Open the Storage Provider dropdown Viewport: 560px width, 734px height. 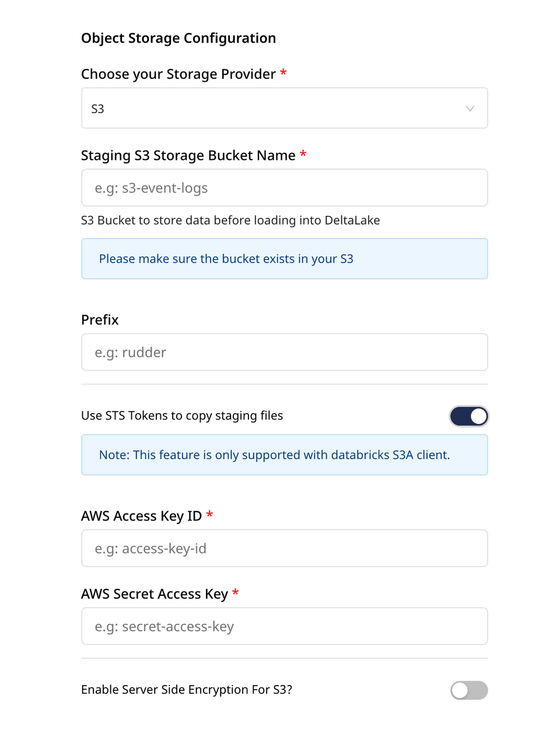point(284,108)
